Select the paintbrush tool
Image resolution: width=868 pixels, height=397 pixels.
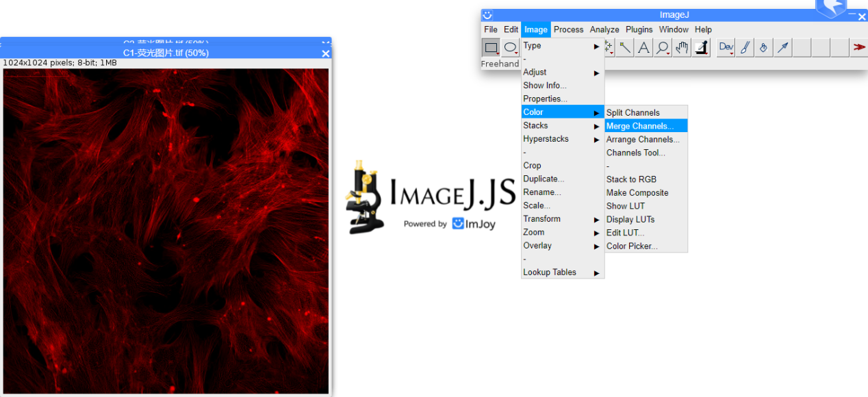click(x=744, y=47)
